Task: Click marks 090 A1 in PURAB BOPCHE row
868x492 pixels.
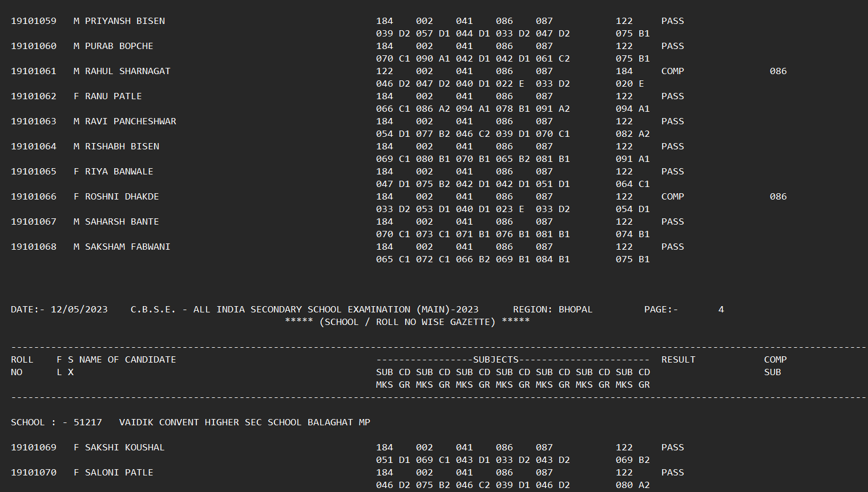Action: tap(433, 59)
